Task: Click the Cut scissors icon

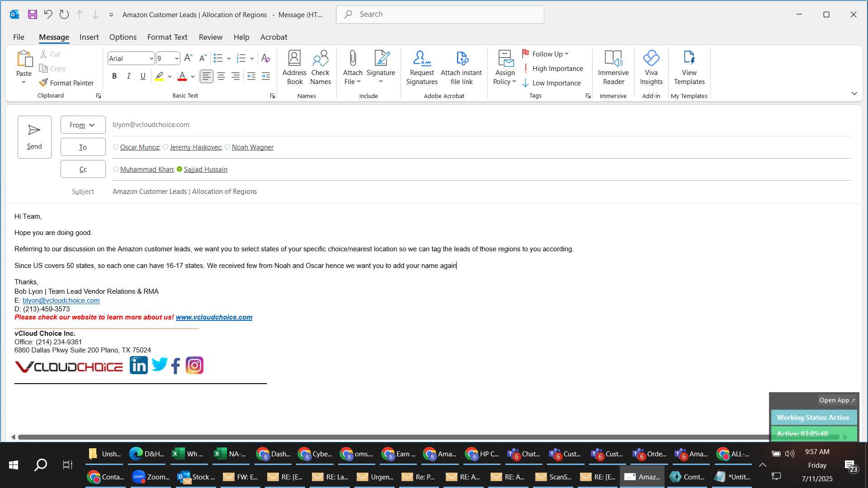Action: click(x=43, y=54)
